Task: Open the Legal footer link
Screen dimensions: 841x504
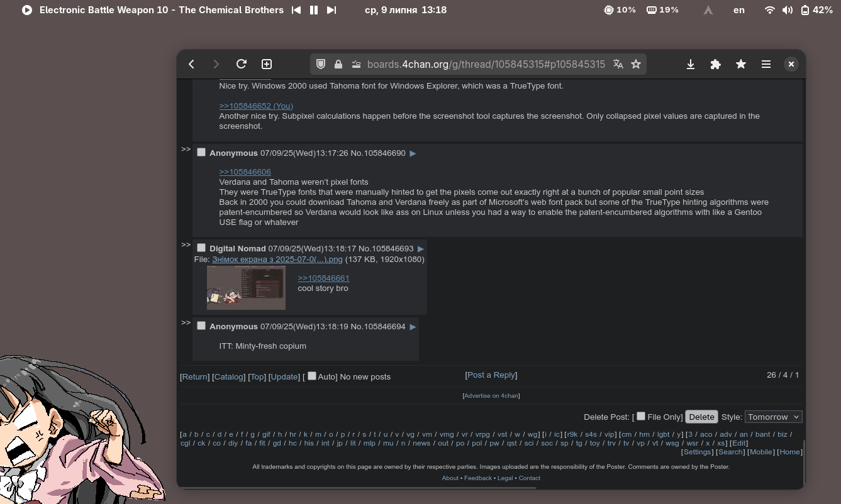Action: point(505,478)
